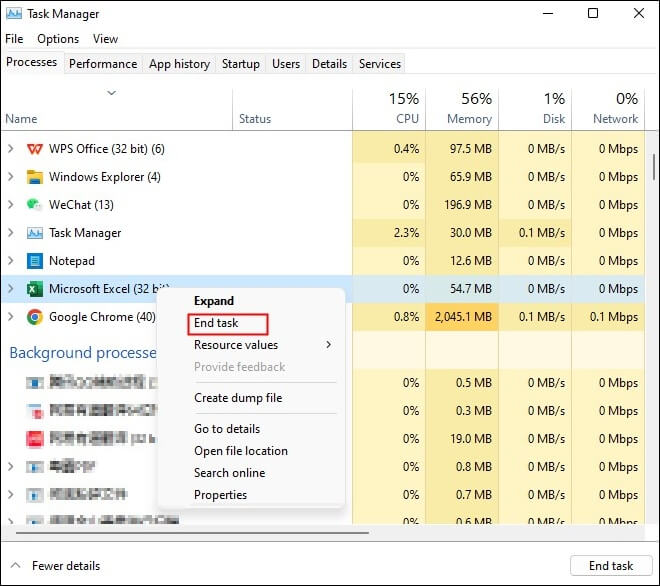Select End task in context menu

216,323
